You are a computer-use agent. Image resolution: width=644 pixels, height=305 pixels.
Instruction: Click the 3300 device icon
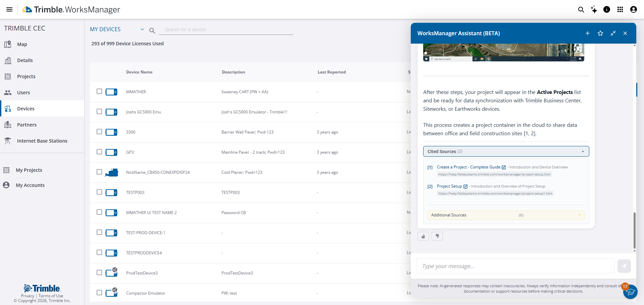111,132
